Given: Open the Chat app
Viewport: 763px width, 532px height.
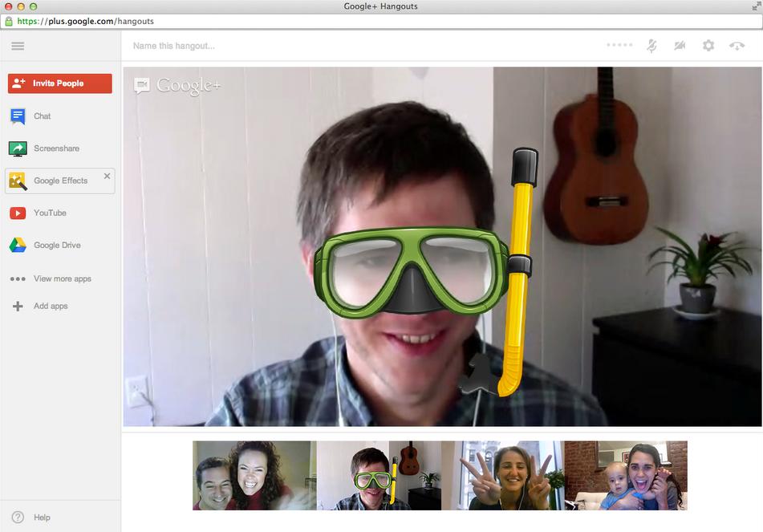Looking at the screenshot, I should [x=42, y=116].
